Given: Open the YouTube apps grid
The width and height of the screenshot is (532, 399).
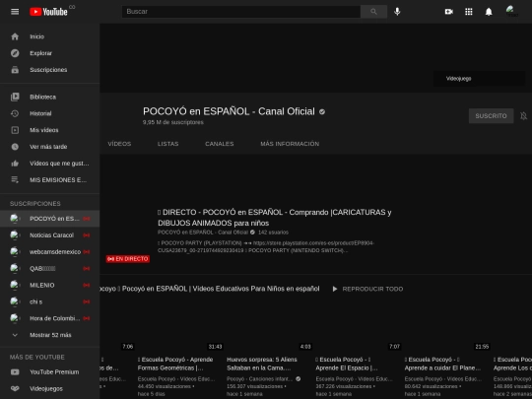Looking at the screenshot, I should [x=469, y=12].
